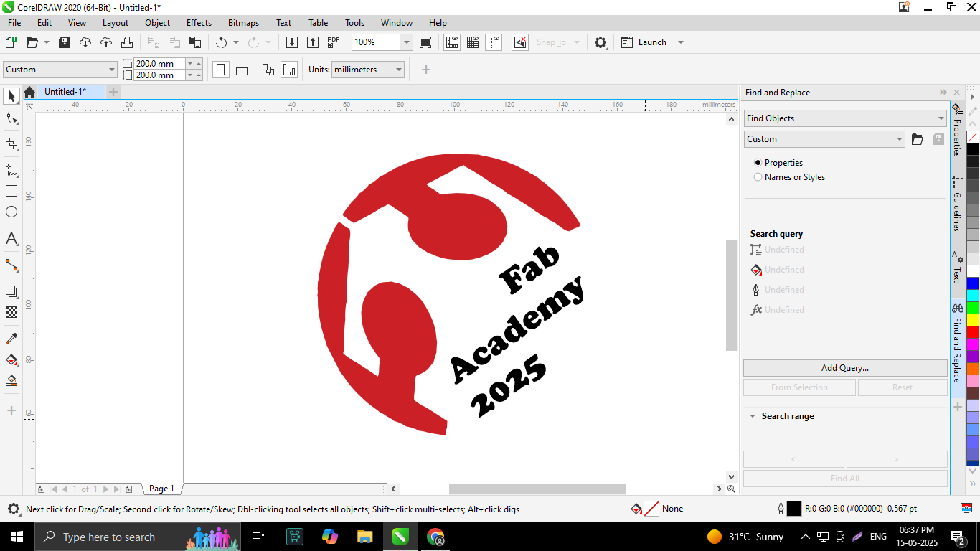The image size is (980, 551).
Task: Select the Rectangle tool
Action: click(x=11, y=191)
